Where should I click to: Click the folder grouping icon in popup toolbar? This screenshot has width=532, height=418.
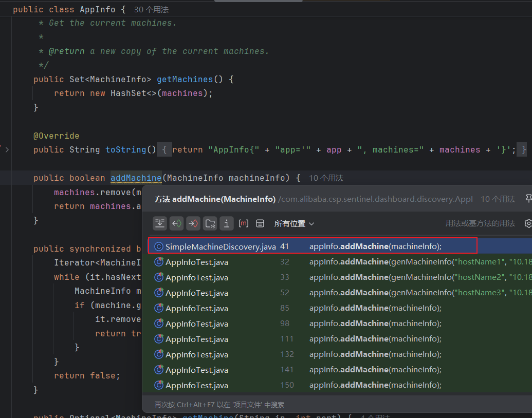click(210, 223)
